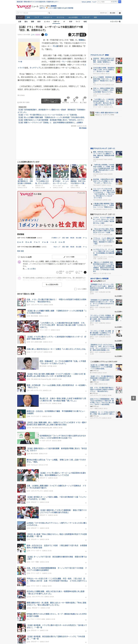Share the first comment on X
138x644 pixels.
(85, 272)
